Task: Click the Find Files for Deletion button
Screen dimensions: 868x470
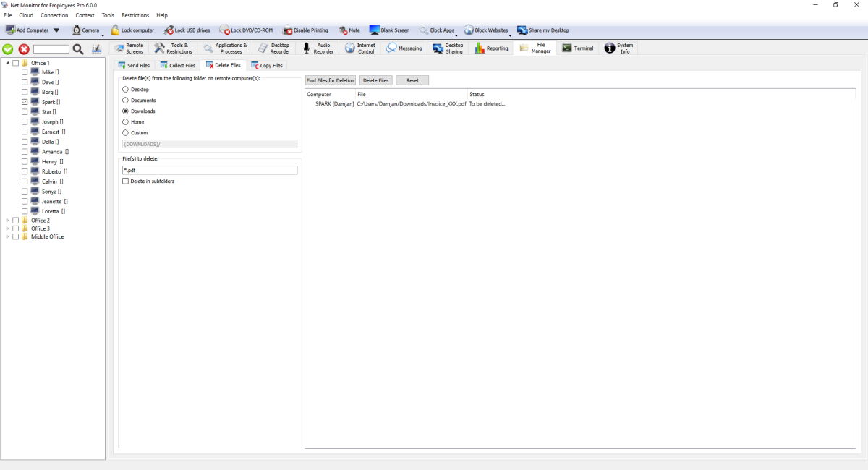Action: (x=331, y=80)
